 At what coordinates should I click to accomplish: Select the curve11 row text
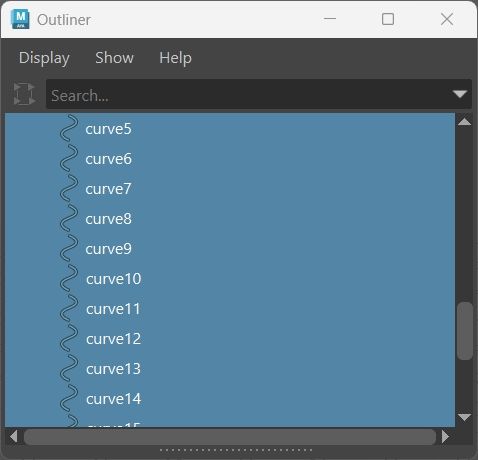113,309
